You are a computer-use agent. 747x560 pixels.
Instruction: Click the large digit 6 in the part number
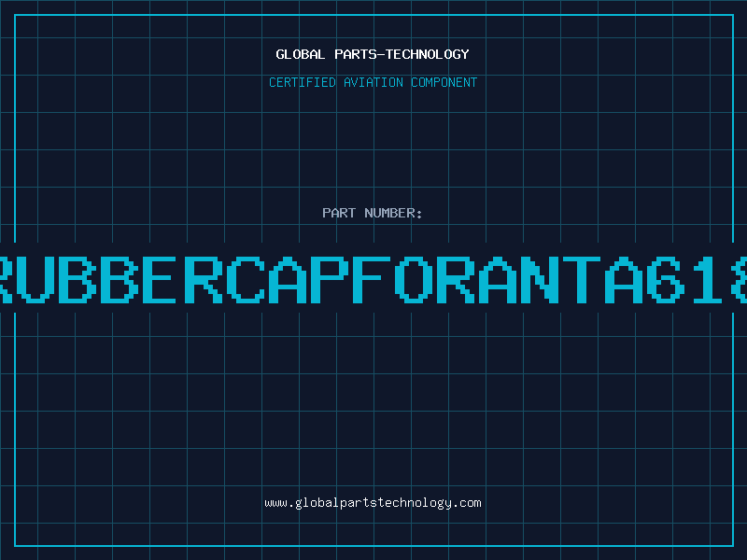[x=665, y=280]
